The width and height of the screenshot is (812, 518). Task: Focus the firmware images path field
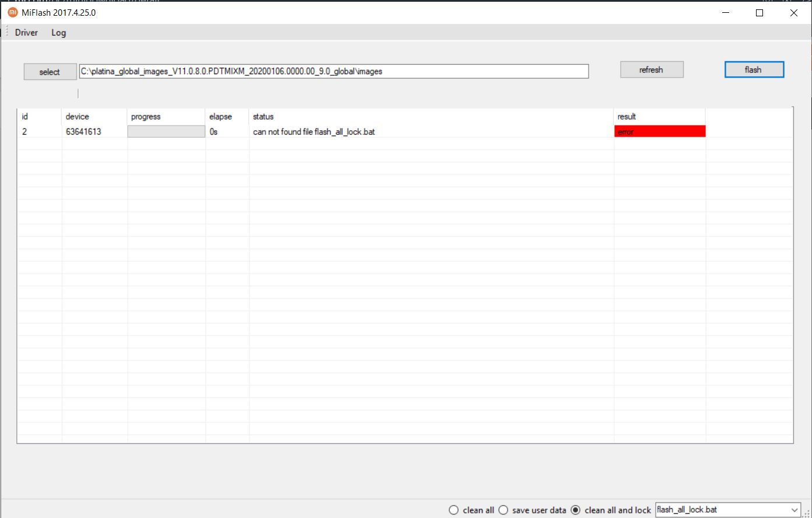[x=334, y=71]
